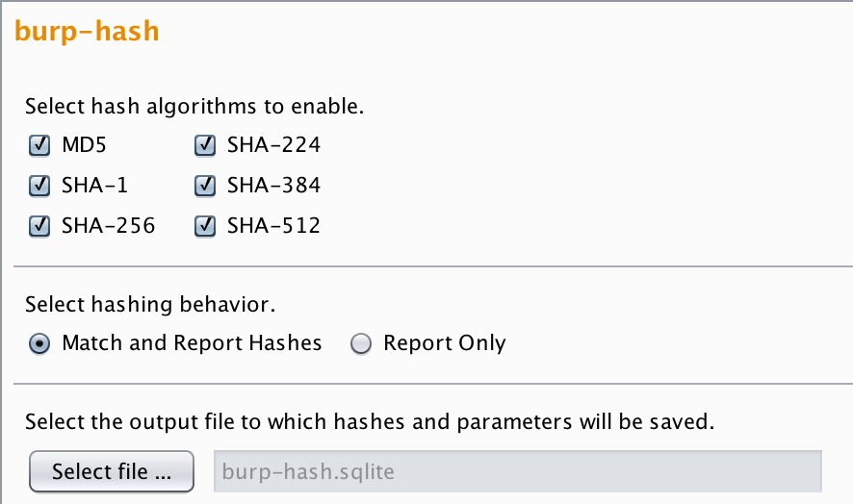Uncheck the MD5 hash algorithm checkbox
Image resolution: width=853 pixels, height=504 pixels.
click(x=40, y=146)
